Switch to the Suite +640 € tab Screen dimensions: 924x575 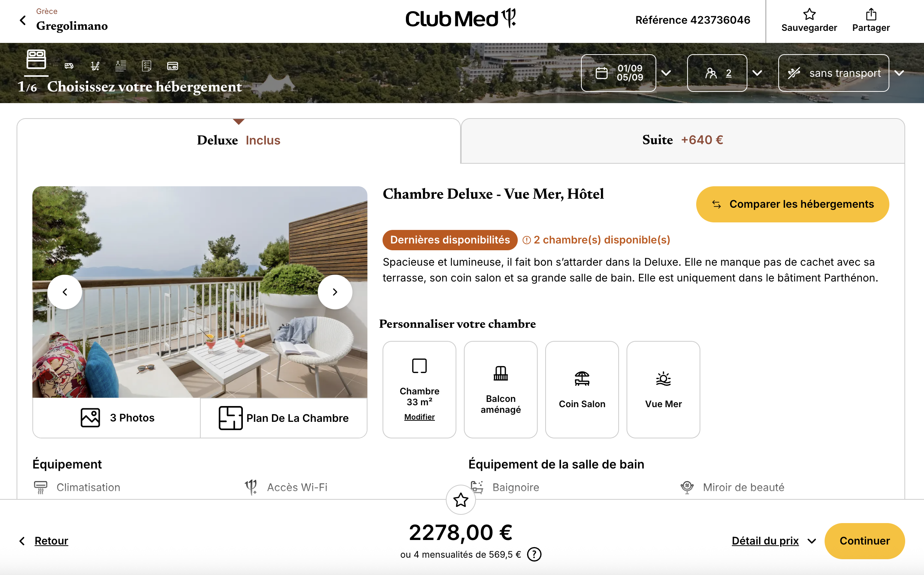click(x=682, y=140)
